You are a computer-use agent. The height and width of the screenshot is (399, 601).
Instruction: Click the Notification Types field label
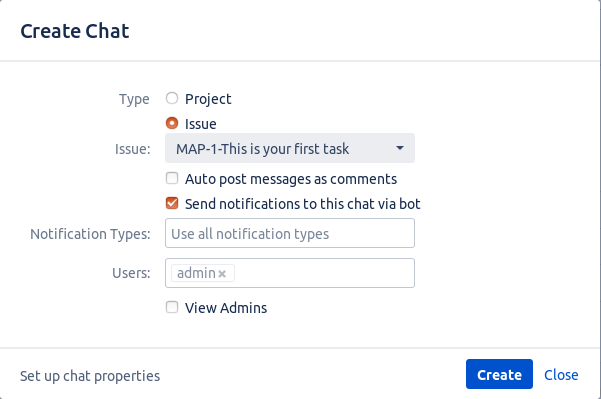[90, 234]
